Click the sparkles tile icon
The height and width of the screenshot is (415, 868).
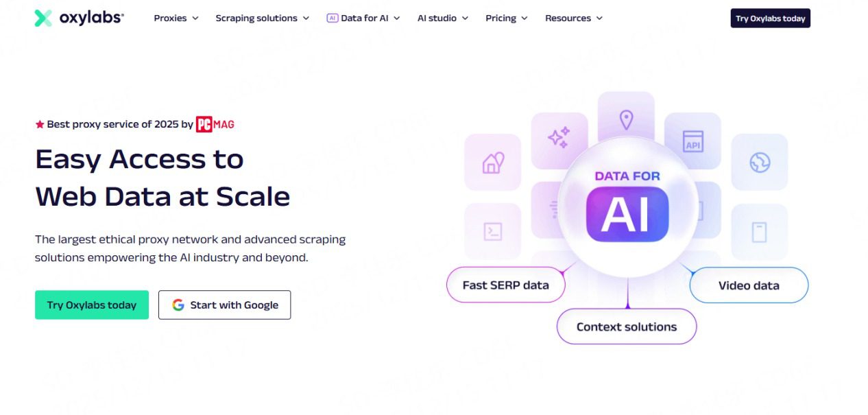click(559, 138)
